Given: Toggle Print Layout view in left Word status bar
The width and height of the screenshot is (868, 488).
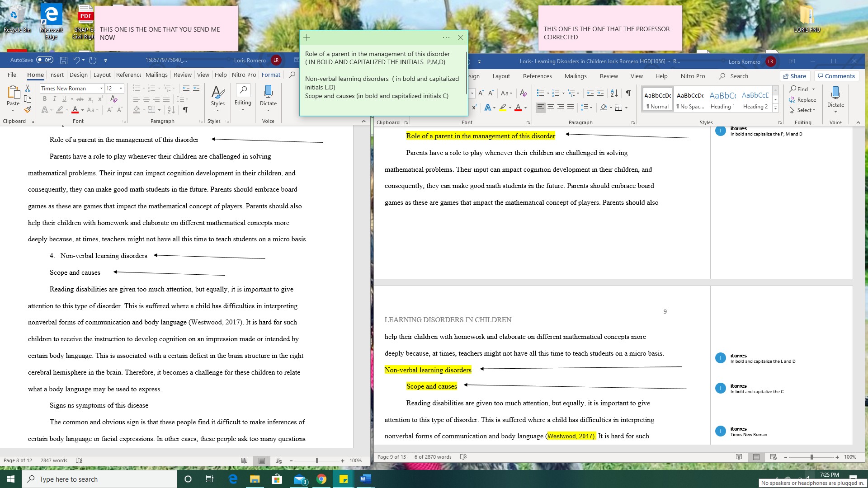Looking at the screenshot, I should click(262, 460).
